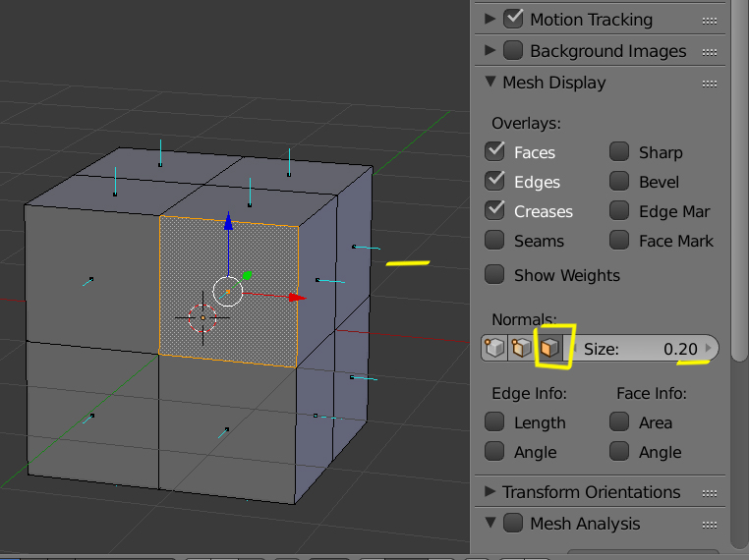
Task: Increase normals Size with right arrow
Action: pos(709,348)
